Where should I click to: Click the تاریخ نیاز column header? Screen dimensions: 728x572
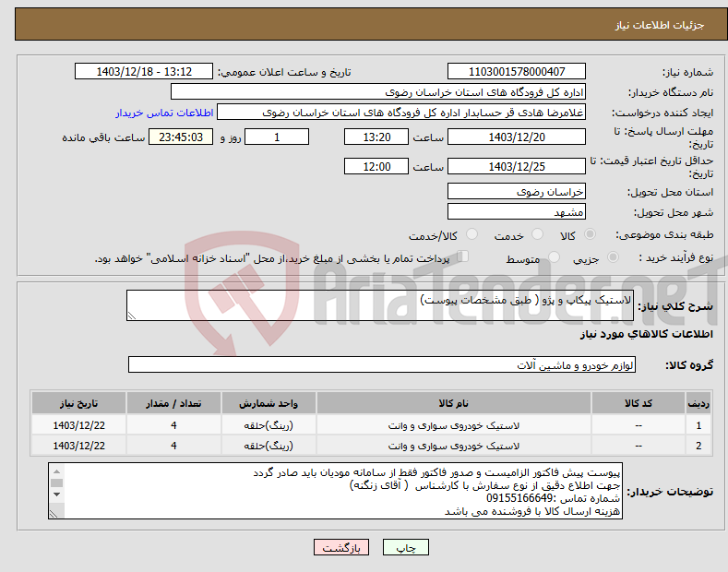click(x=79, y=403)
